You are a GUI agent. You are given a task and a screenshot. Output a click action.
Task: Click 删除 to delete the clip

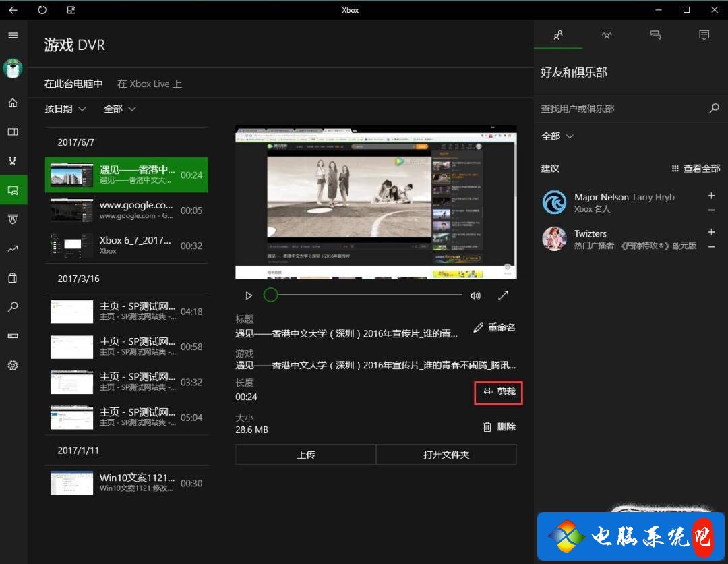pyautogui.click(x=499, y=426)
